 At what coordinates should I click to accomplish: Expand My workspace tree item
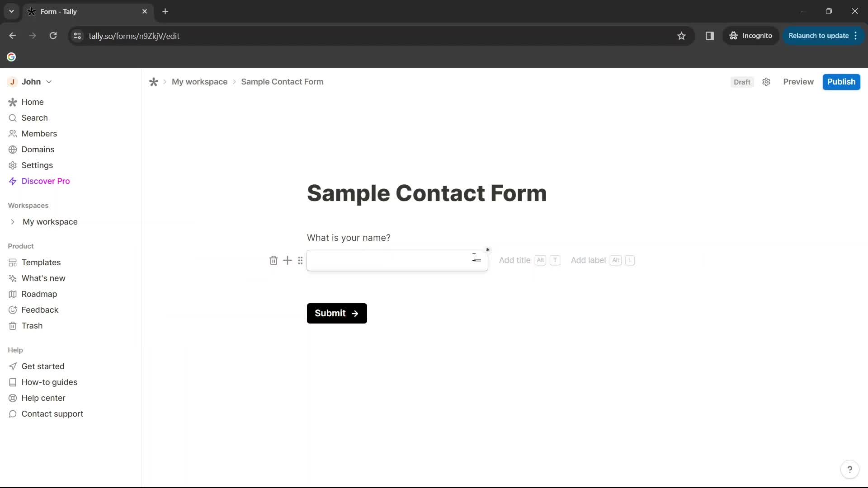(x=12, y=222)
